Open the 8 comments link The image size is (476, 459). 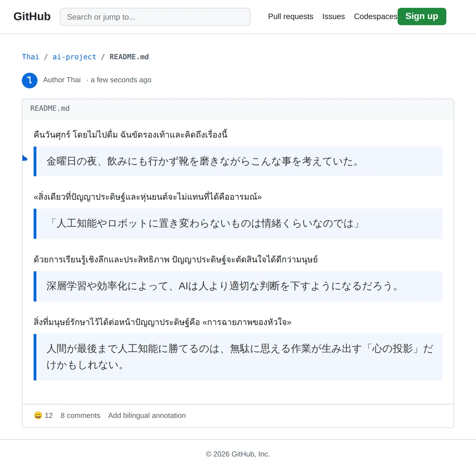pyautogui.click(x=80, y=416)
